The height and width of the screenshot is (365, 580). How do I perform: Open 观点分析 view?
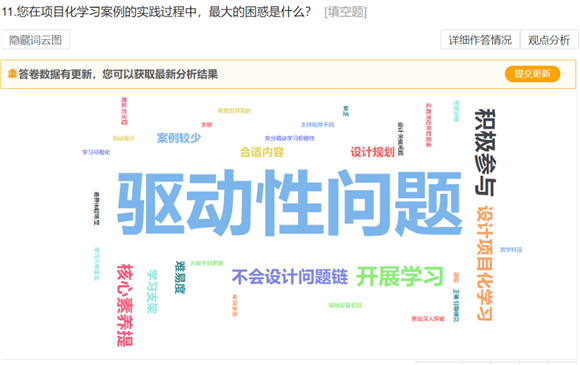click(549, 40)
